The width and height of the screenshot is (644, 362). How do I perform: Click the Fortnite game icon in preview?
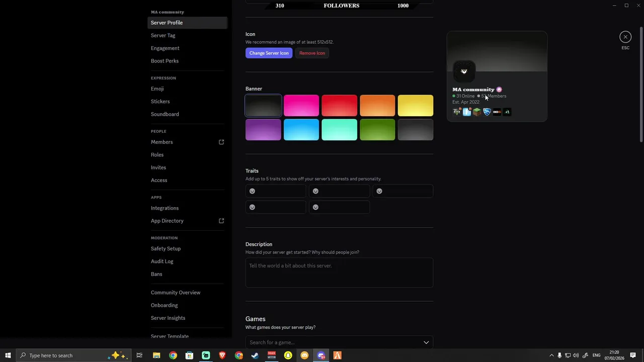467,112
